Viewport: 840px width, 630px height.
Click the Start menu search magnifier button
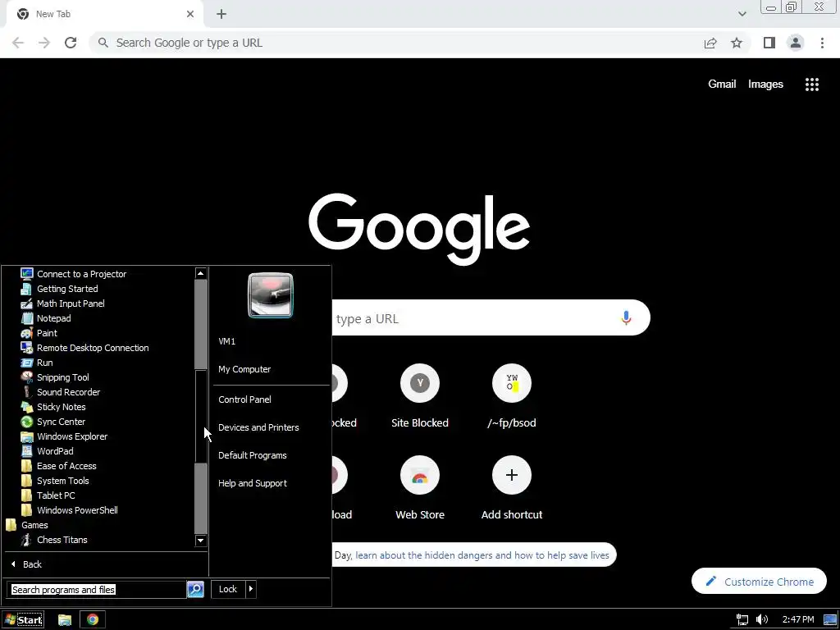pyautogui.click(x=195, y=590)
